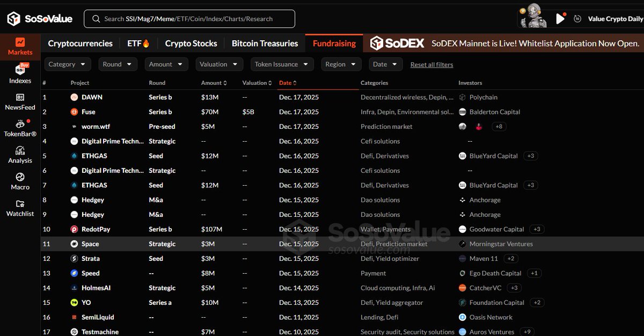Open the Token Issuance filter dropdown
This screenshot has height=336, width=644.
pos(282,64)
